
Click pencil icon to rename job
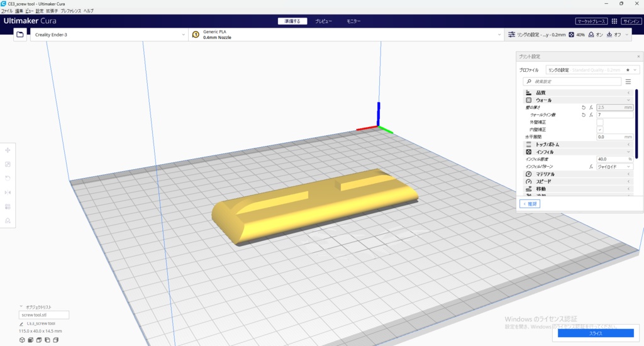pyautogui.click(x=21, y=324)
